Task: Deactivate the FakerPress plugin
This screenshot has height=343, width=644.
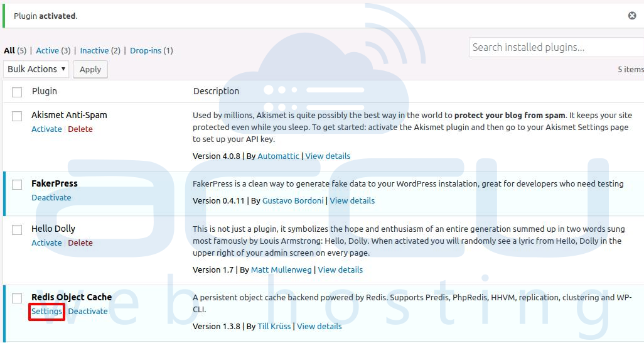Action: pos(51,198)
